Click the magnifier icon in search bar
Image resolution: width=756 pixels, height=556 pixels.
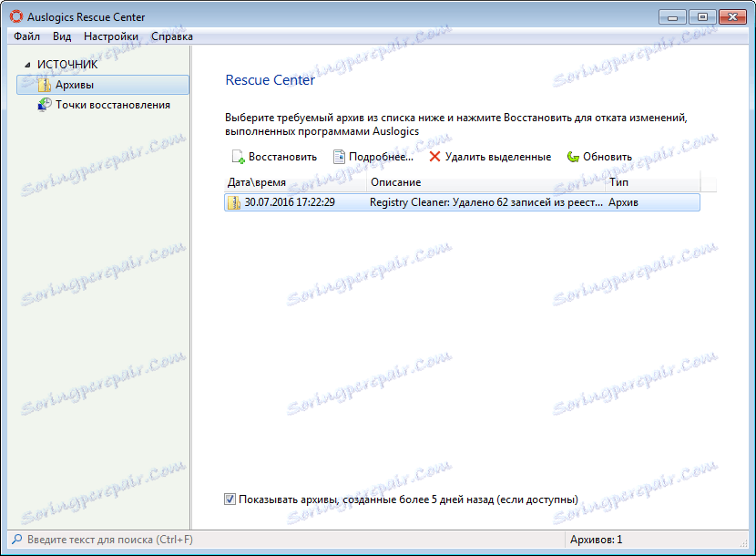[17, 539]
